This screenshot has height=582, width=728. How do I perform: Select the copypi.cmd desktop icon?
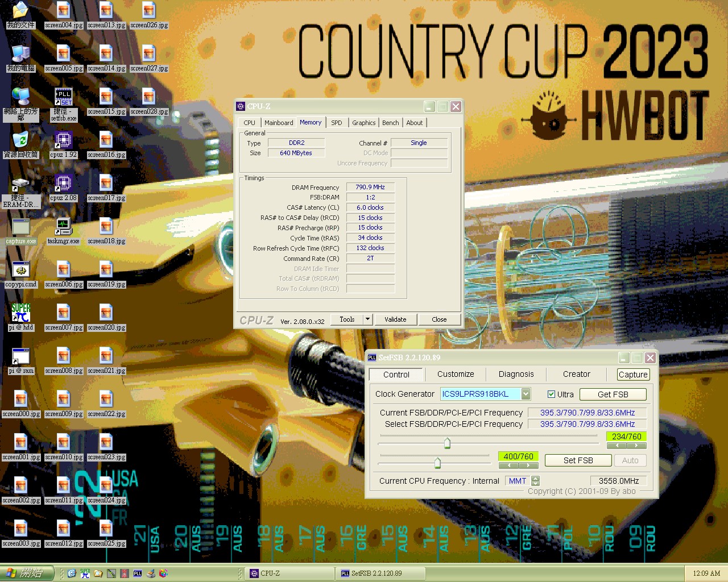(x=21, y=274)
